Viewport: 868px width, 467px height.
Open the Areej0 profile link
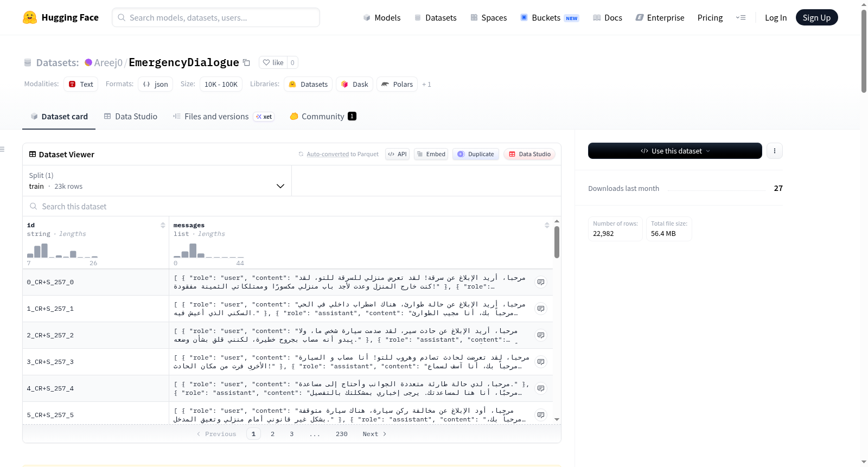pyautogui.click(x=108, y=62)
